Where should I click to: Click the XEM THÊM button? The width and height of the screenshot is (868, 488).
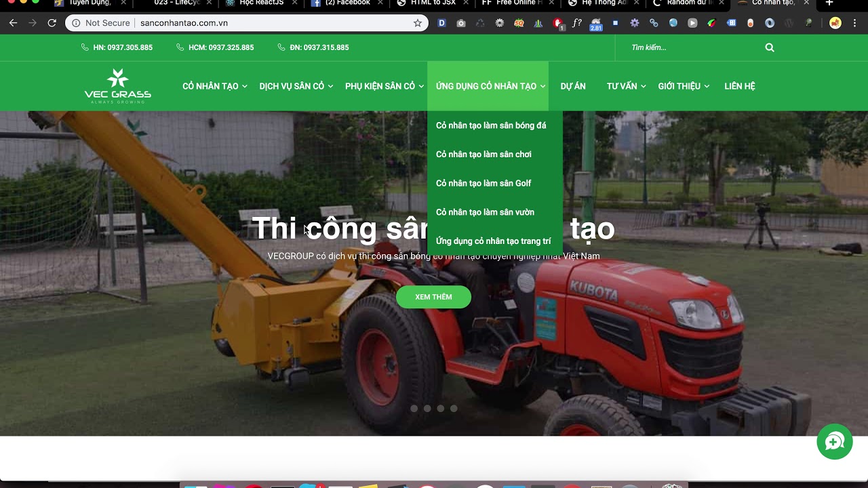point(433,297)
